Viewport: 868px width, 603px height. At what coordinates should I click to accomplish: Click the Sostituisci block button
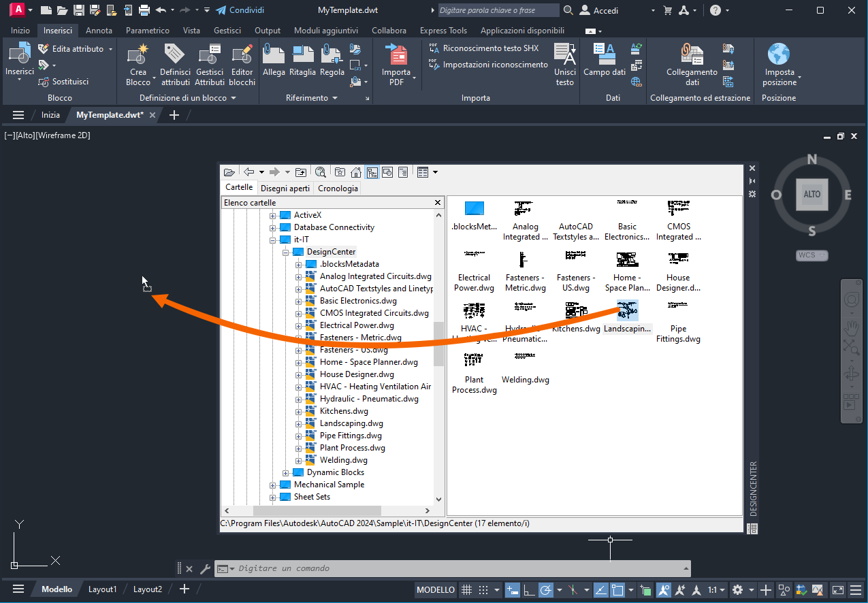click(63, 82)
